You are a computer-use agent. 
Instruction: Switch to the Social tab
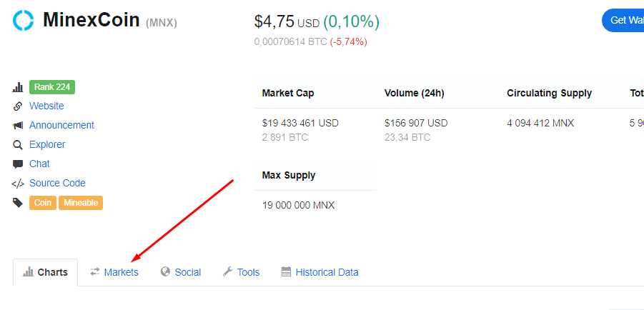181,272
